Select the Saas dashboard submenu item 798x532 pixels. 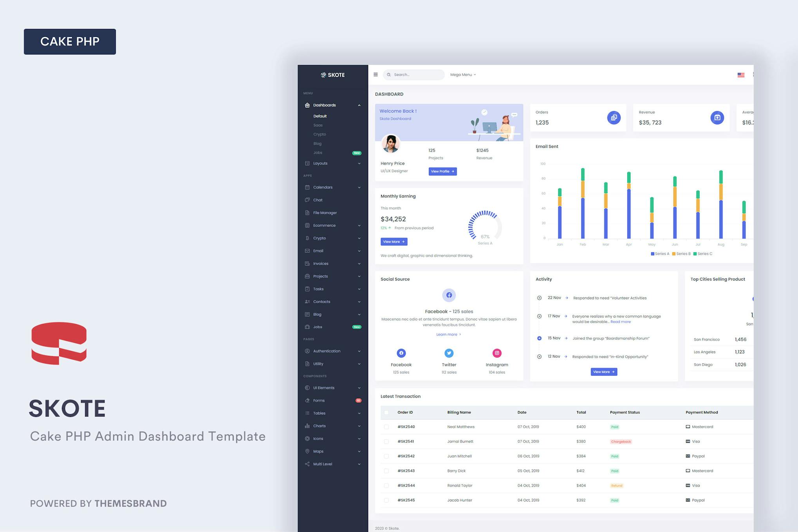tap(318, 125)
